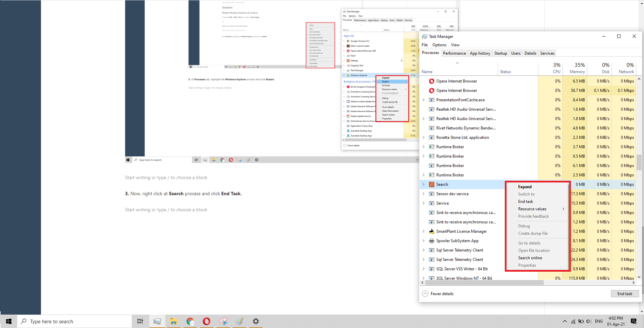
Task: Switch to the Performance tab
Action: pos(454,53)
